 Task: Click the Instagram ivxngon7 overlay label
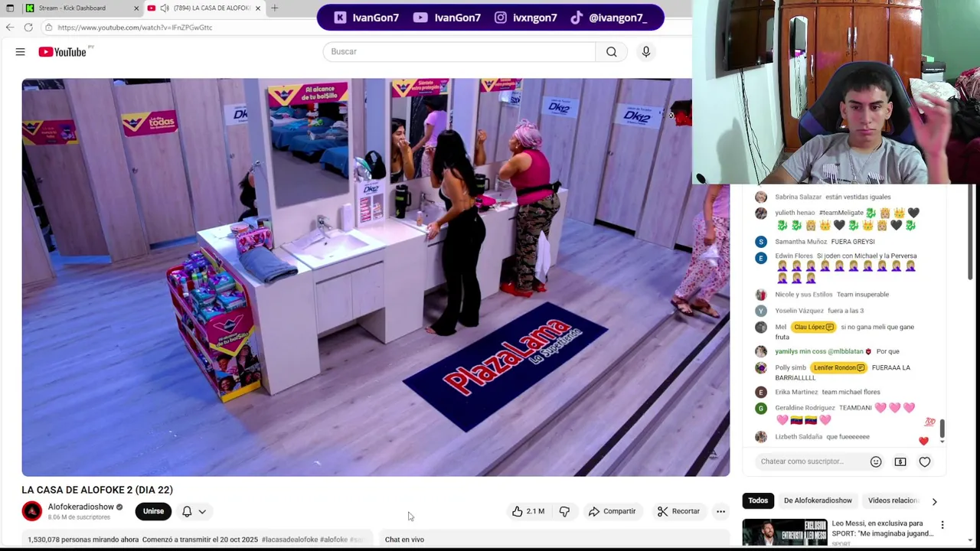(x=525, y=18)
